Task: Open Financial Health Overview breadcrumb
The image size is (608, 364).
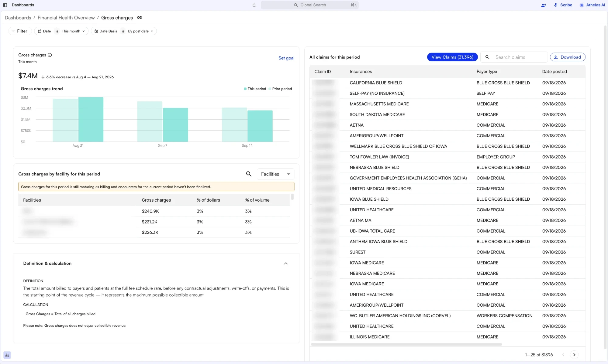Action: point(66,18)
